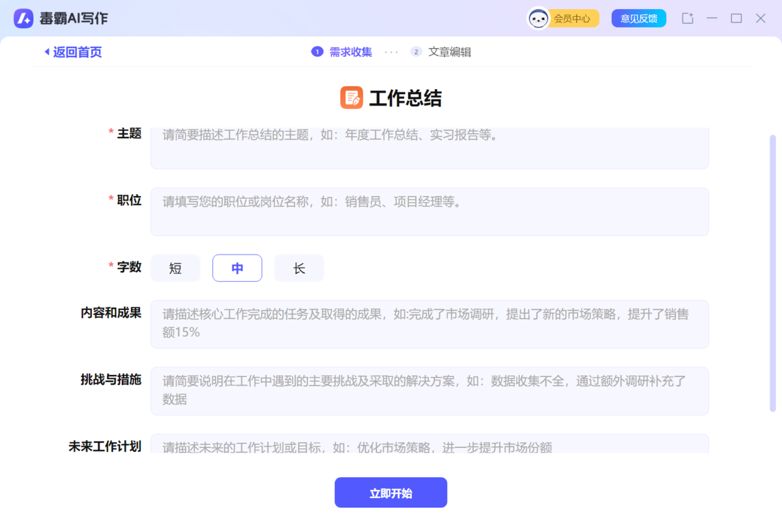Click the 内容和成果 text field
The image size is (782, 532).
point(430,324)
